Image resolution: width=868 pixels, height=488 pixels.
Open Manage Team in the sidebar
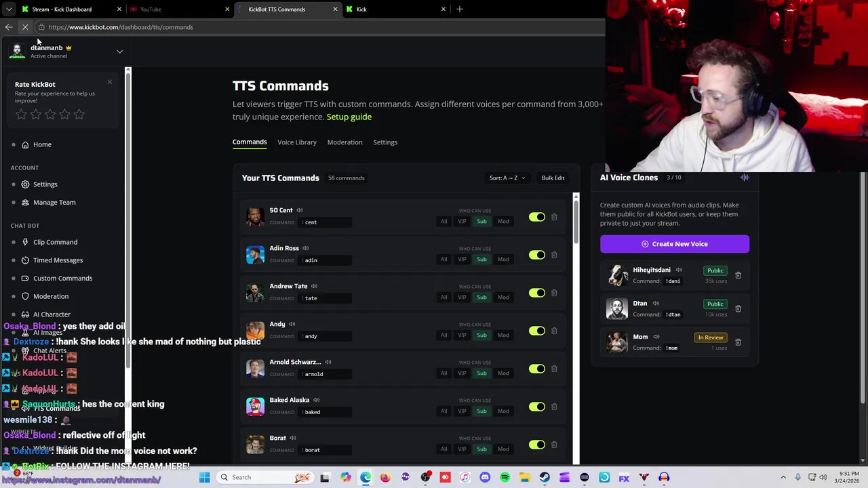click(54, 202)
